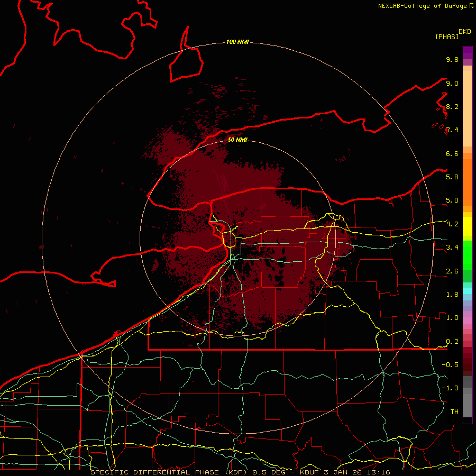Viewport: 476px width, 476px height.
Task: Click the 2.6 scale value
Action: 452,271
